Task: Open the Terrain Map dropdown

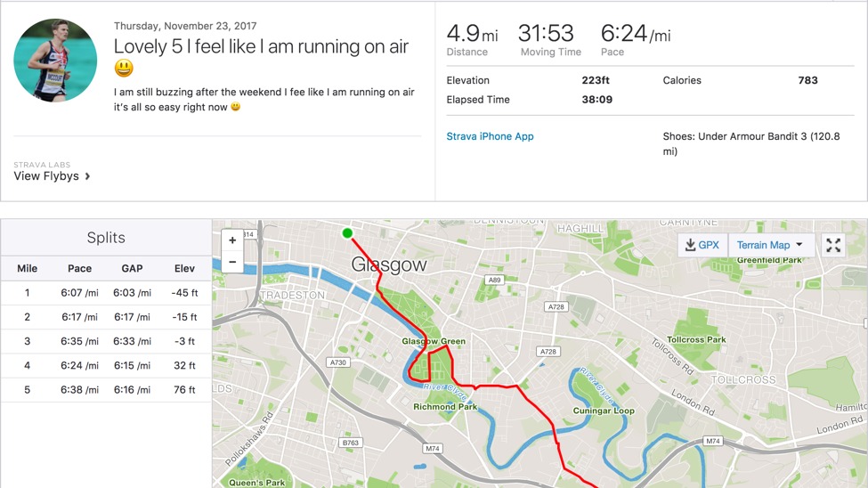Action: [x=770, y=245]
